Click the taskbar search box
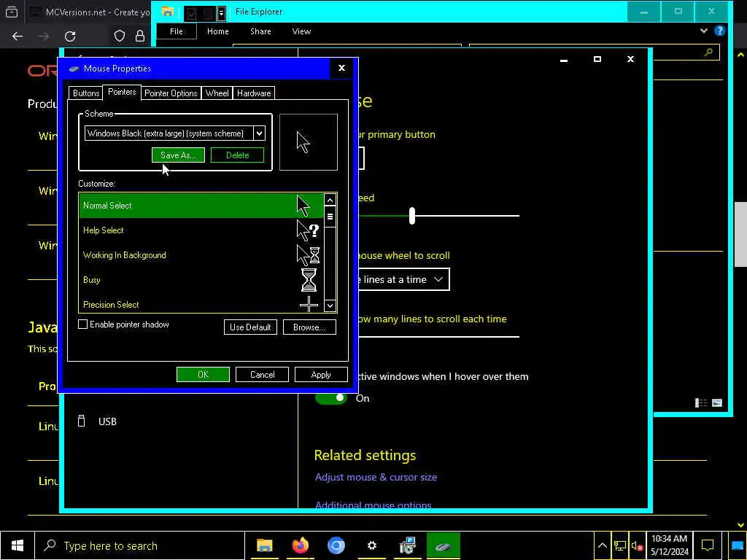Image resolution: width=747 pixels, height=560 pixels. coord(139,545)
